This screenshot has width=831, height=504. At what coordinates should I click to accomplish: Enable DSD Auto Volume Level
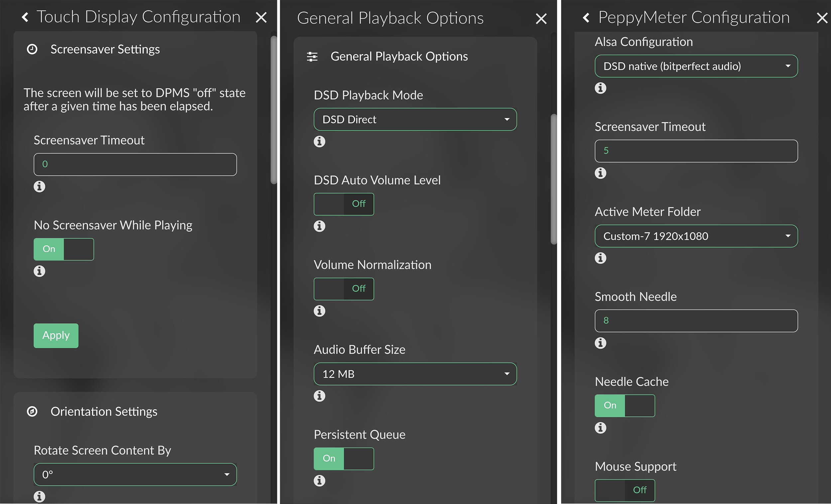344,204
